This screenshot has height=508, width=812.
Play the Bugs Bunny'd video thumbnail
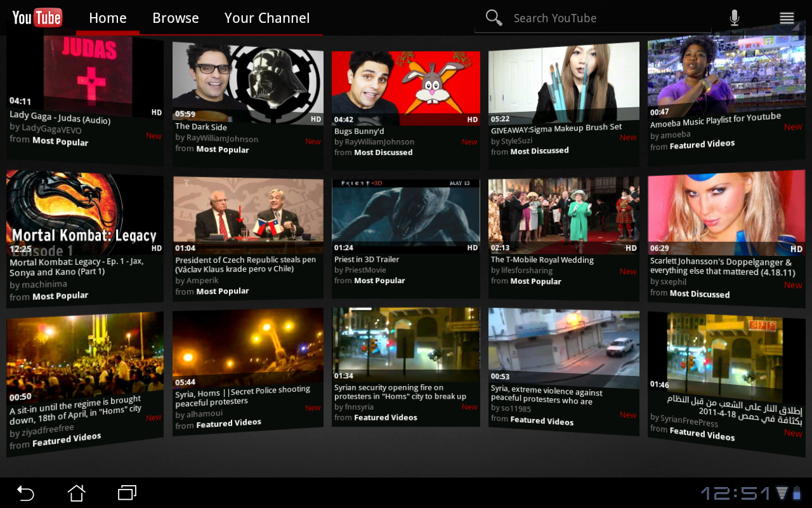[x=406, y=88]
